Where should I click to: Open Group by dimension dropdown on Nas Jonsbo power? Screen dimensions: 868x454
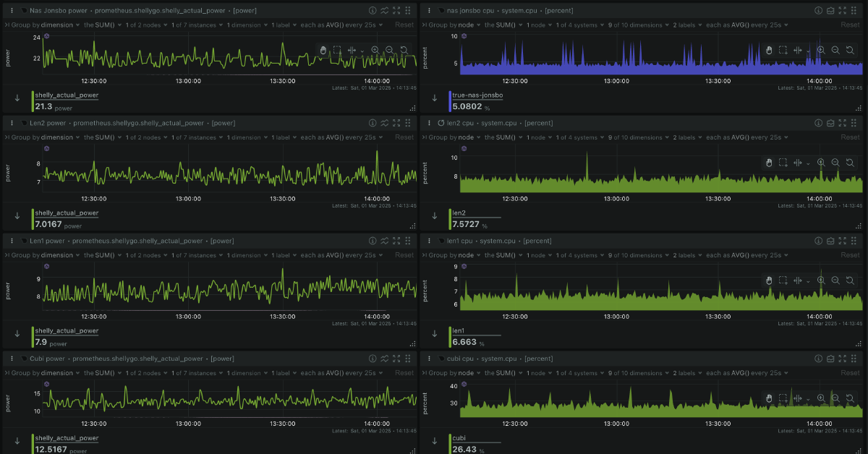(44, 25)
